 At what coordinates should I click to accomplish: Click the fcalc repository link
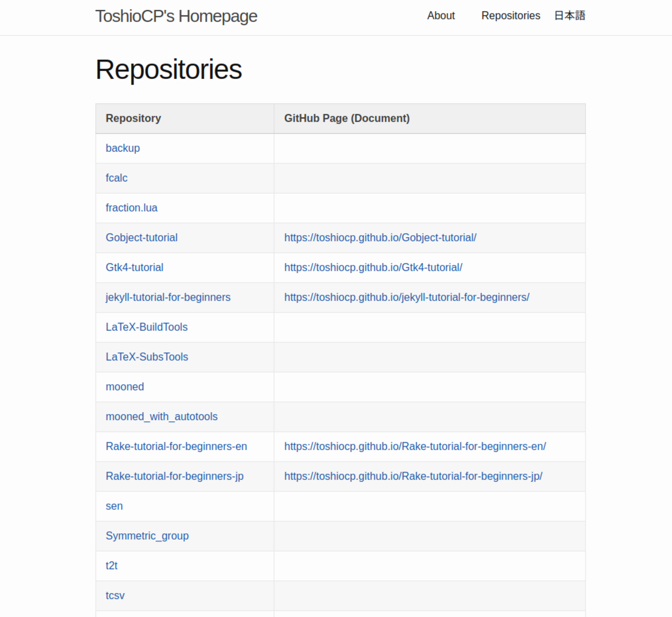click(116, 178)
